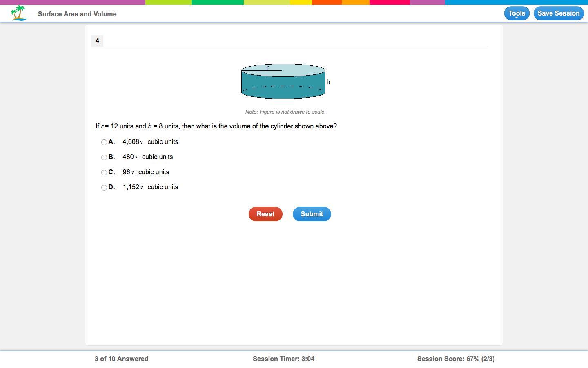The image size is (588, 368).
Task: Submit the selected answer
Action: tap(312, 214)
